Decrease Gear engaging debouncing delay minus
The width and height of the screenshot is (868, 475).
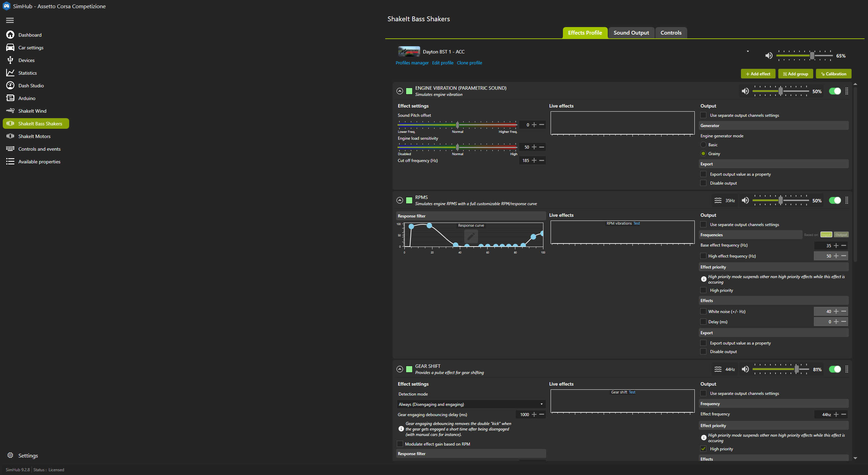coord(542,414)
